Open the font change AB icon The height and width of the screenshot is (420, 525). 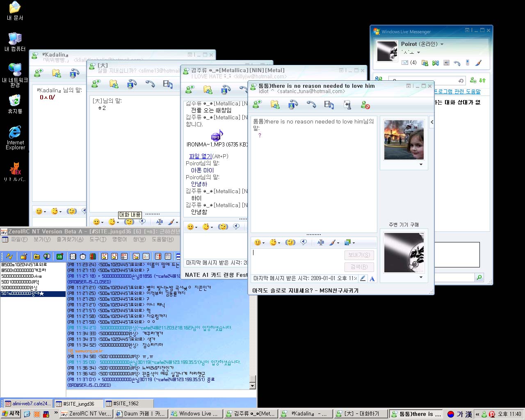[321, 242]
